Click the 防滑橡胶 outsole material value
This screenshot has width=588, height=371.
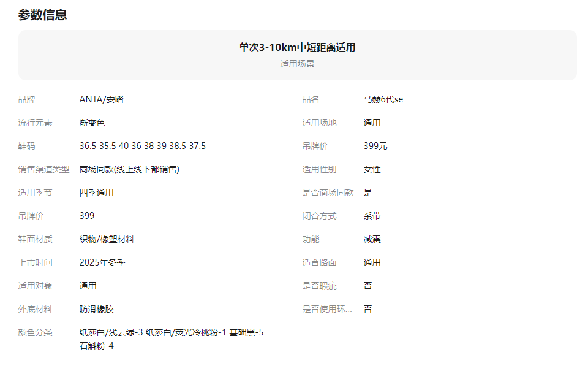96,309
